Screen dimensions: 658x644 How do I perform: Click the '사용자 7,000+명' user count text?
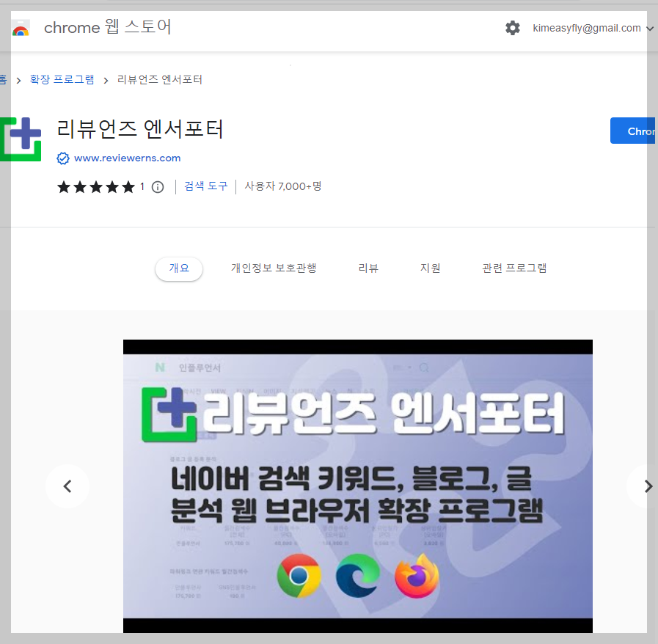tap(283, 186)
